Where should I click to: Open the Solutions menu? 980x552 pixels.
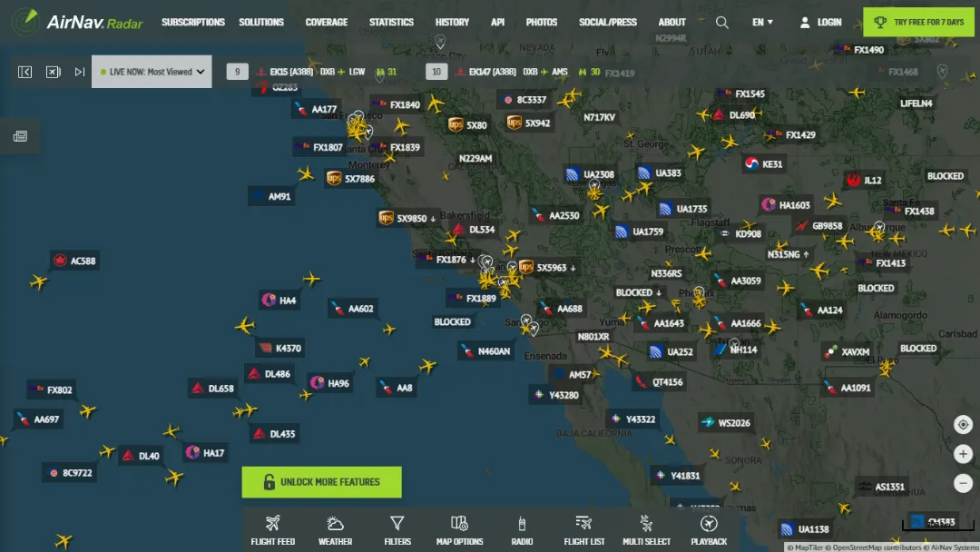point(261,23)
